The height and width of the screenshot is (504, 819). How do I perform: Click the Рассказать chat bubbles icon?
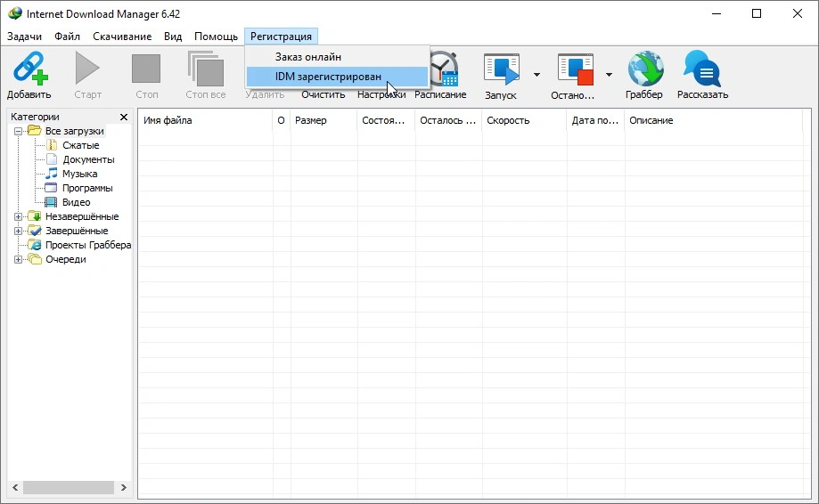click(x=702, y=69)
